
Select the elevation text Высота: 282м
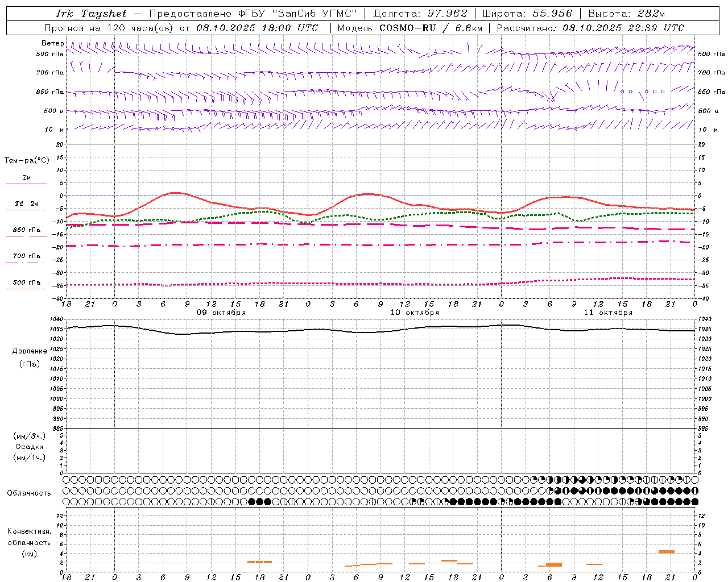pyautogui.click(x=627, y=14)
